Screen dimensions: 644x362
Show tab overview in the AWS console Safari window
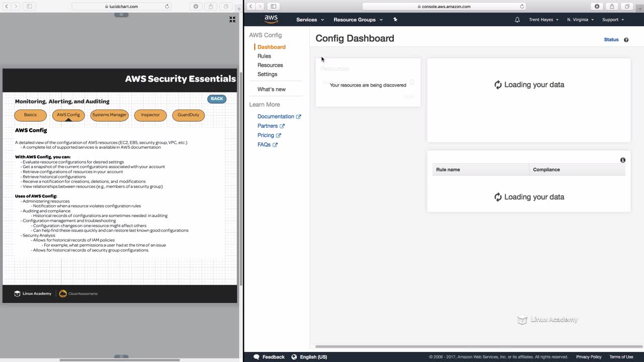tap(627, 7)
